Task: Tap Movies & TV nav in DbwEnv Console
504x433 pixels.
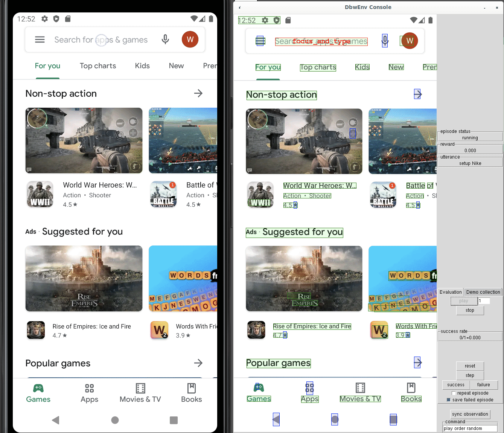Action: (x=360, y=393)
